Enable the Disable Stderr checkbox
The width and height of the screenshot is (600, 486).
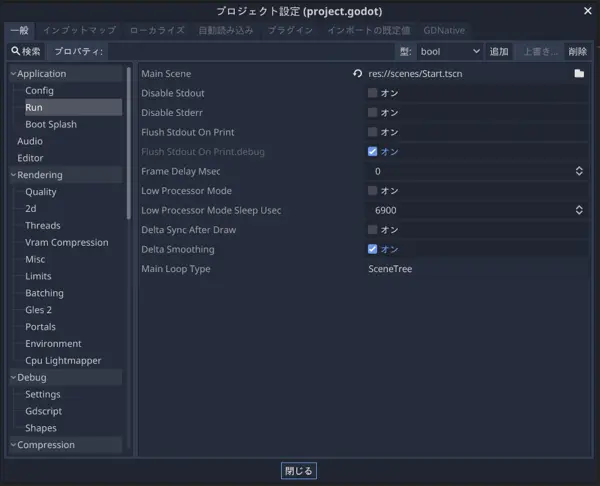click(372, 113)
